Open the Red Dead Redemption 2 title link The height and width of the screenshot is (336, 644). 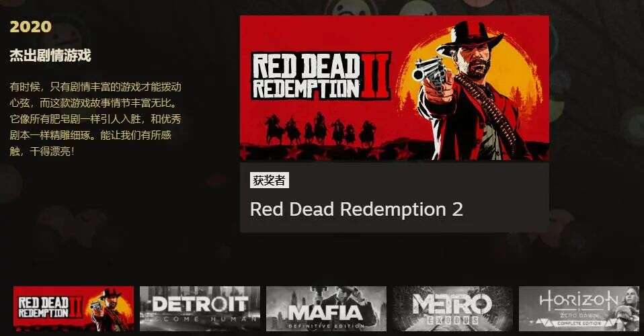356,210
